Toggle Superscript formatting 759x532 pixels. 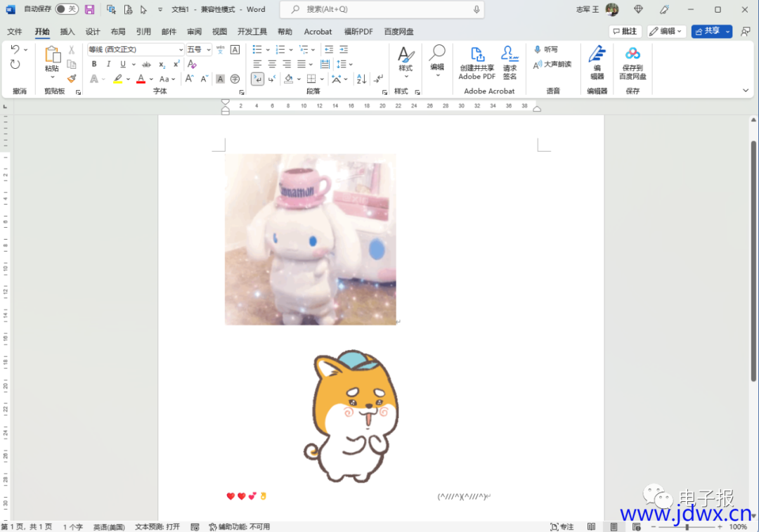[176, 64]
